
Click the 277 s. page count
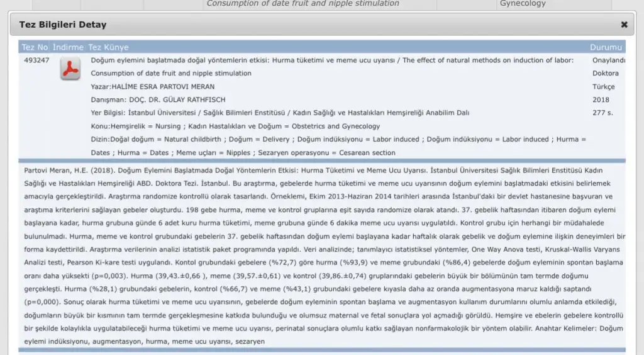[602, 113]
